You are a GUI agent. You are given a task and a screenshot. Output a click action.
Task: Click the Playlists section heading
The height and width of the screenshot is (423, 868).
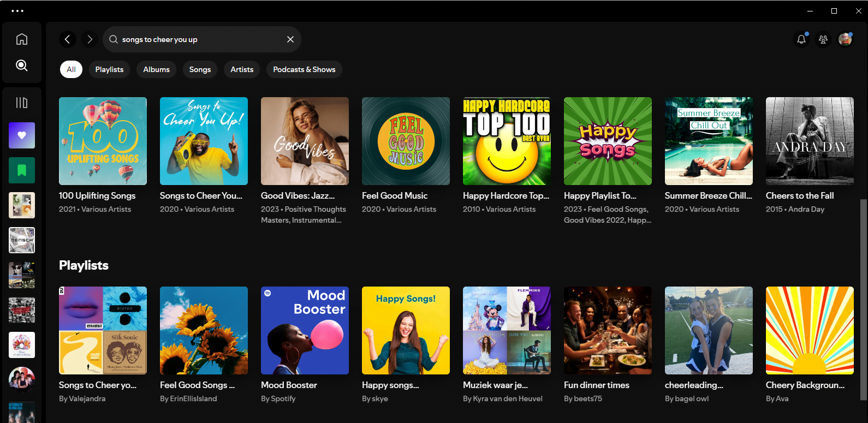[84, 265]
